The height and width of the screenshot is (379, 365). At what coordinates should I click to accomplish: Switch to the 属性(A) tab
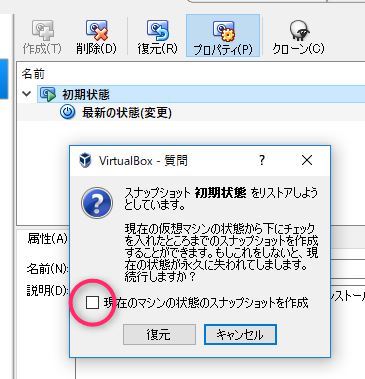[47, 238]
